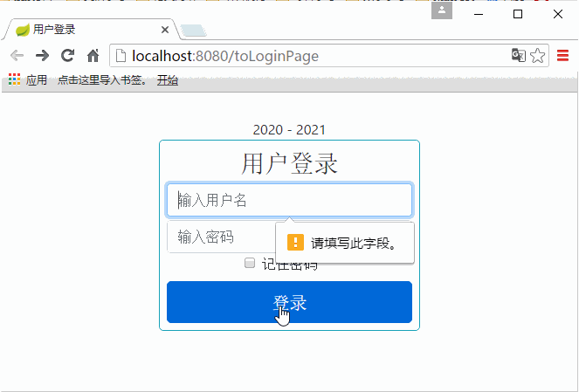Go back with the browser back arrow
This screenshot has width=579, height=392.
point(17,56)
